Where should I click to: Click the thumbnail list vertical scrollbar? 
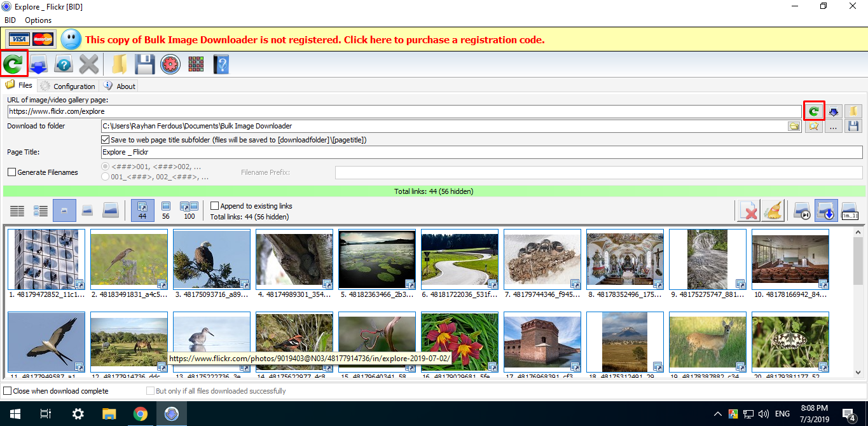(x=858, y=301)
